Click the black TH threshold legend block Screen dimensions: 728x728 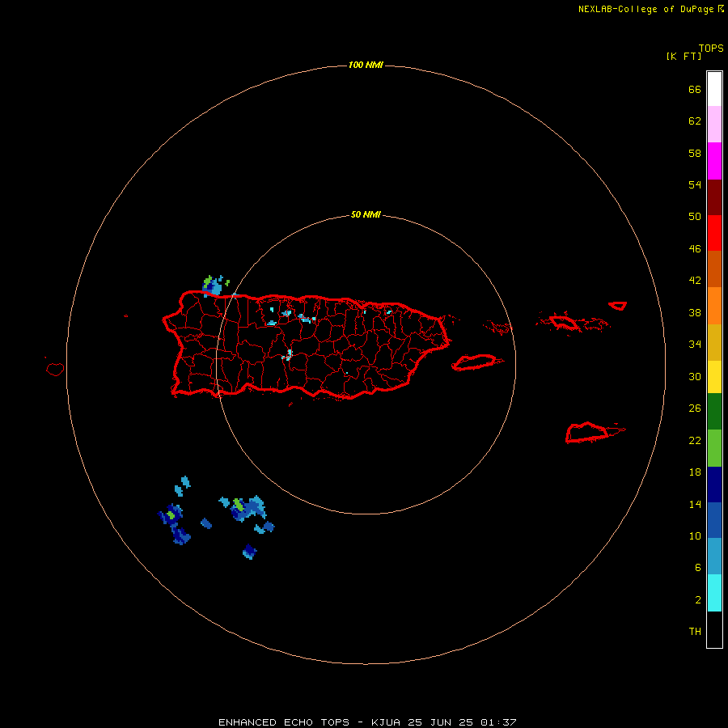pyautogui.click(x=714, y=629)
